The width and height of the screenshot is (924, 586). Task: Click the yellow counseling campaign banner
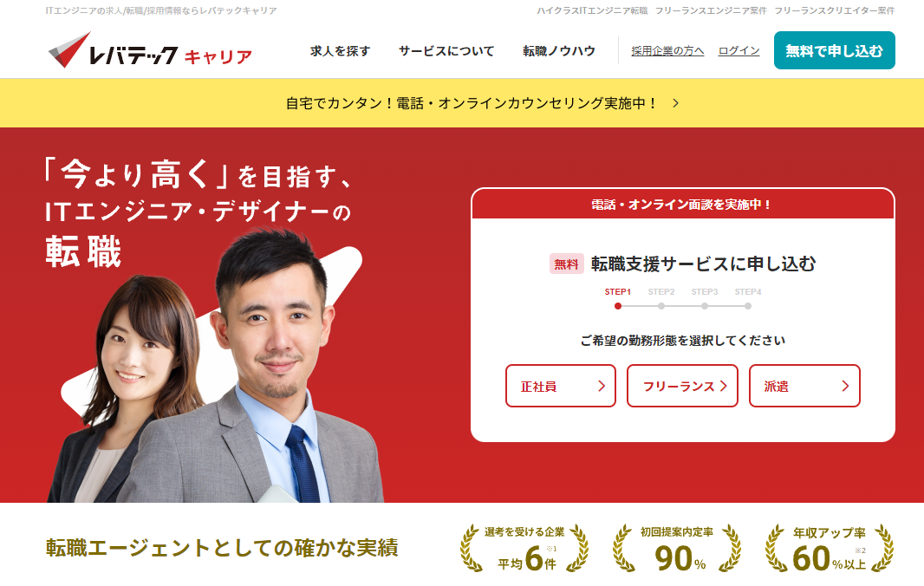[462, 103]
